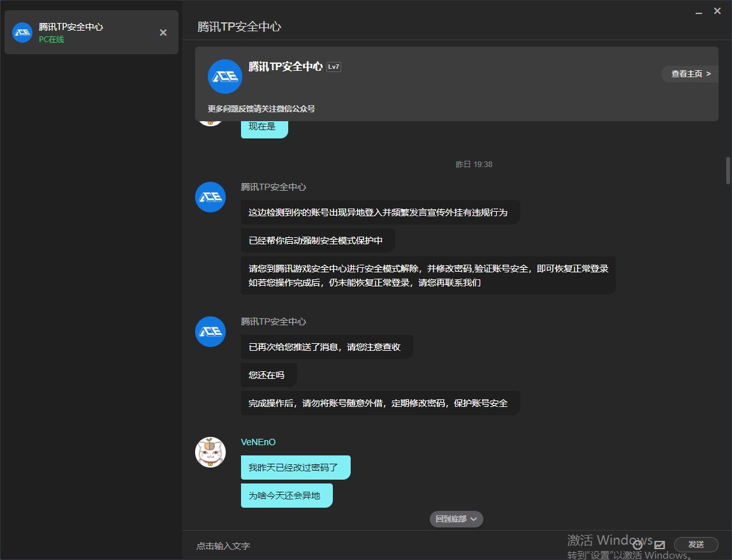
Task: Click the send image icon
Action: coord(659,545)
